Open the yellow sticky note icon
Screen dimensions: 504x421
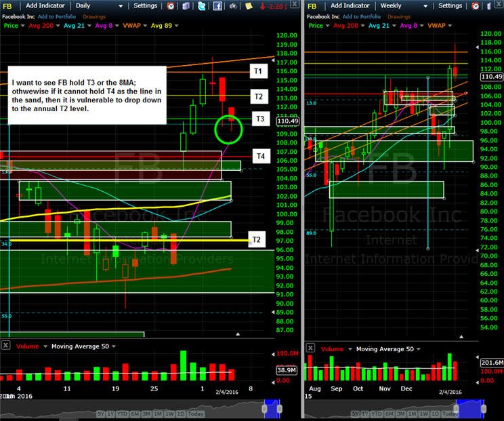(249, 6)
